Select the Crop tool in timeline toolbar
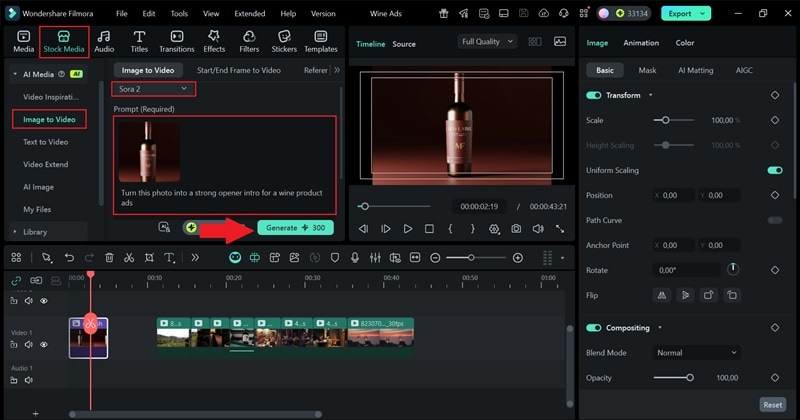The image size is (800, 420). point(149,258)
